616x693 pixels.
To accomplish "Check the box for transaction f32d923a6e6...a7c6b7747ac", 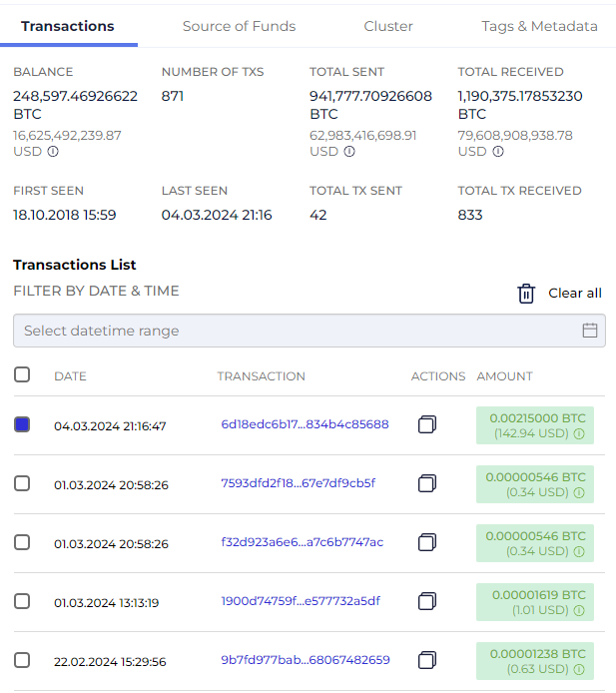I will (x=22, y=542).
